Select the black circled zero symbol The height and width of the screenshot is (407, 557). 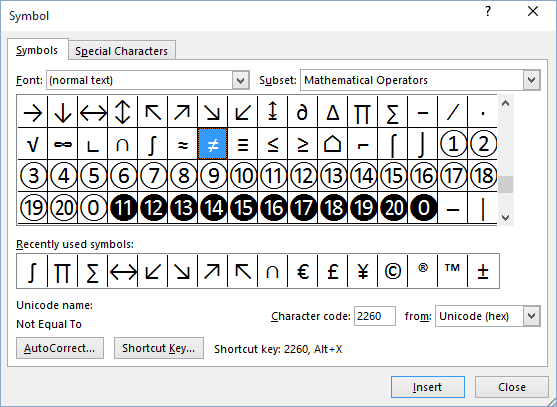[x=422, y=207]
